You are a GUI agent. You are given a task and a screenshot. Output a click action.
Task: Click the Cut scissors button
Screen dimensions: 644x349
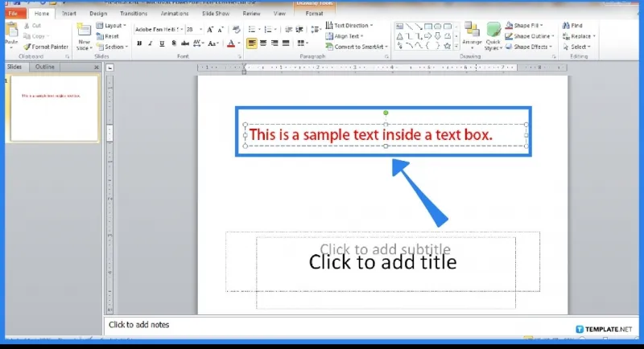32,26
